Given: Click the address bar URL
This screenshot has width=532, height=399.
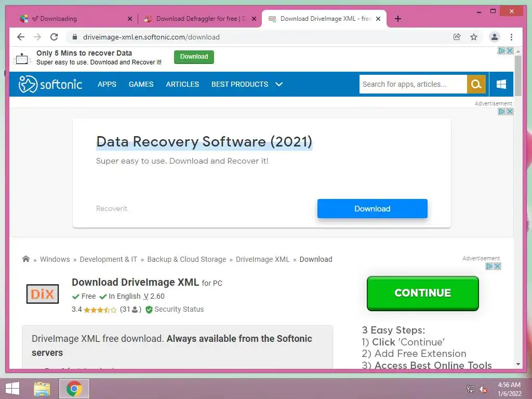Looking at the screenshot, I should point(151,37).
